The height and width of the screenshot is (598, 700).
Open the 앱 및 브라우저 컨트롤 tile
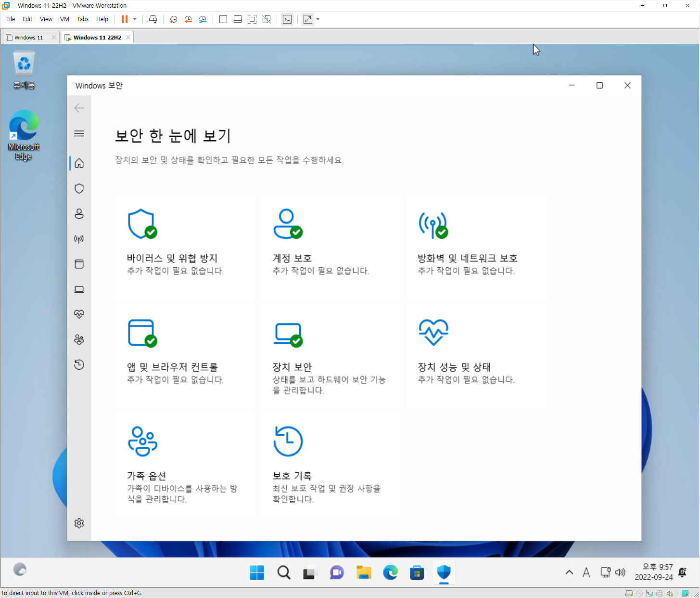186,356
